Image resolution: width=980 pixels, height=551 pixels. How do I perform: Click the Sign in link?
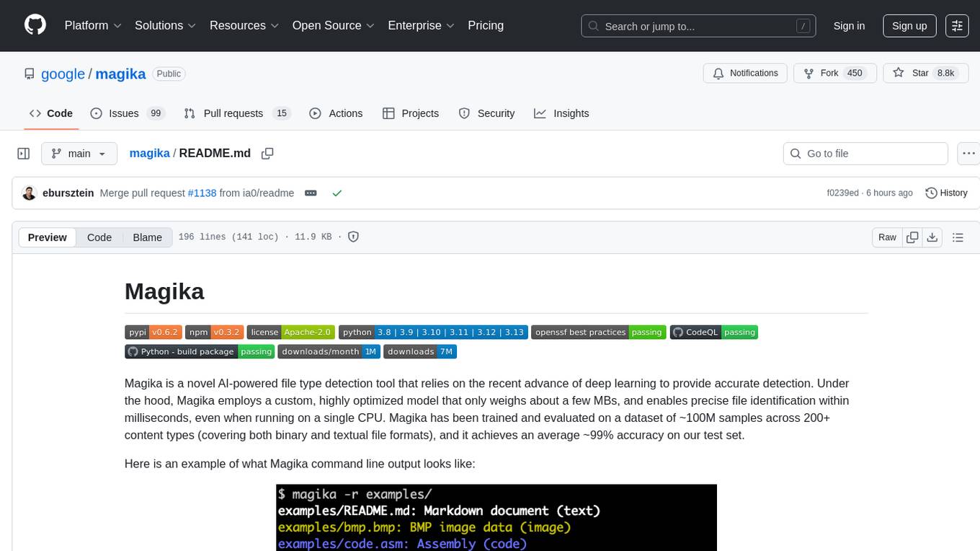[849, 26]
